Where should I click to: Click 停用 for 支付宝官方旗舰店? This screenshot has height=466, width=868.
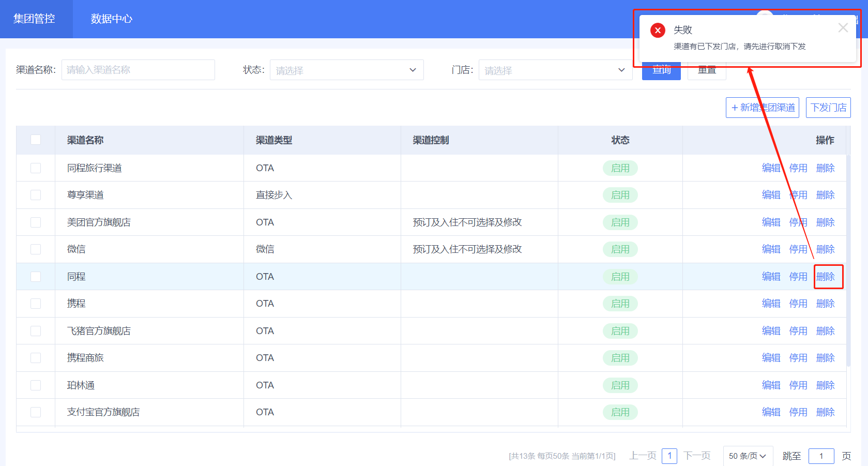click(x=798, y=412)
